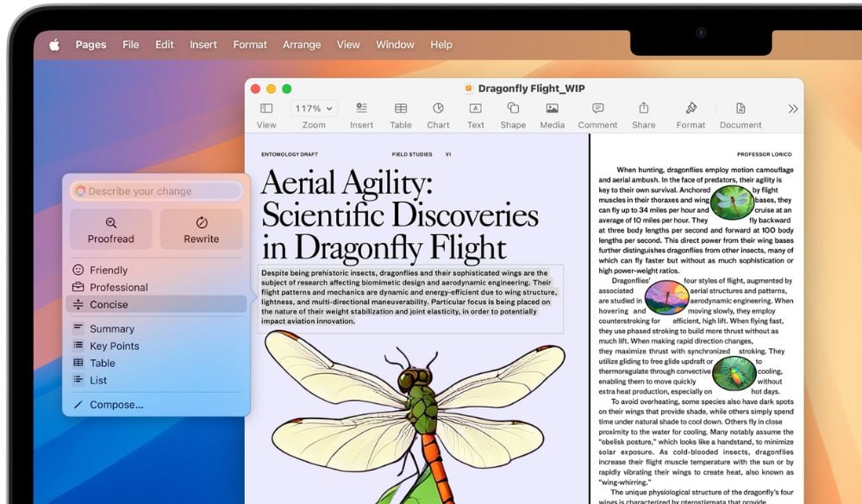Viewport: 862px width, 504px height.
Task: Open the View menu in menu bar
Action: [348, 45]
